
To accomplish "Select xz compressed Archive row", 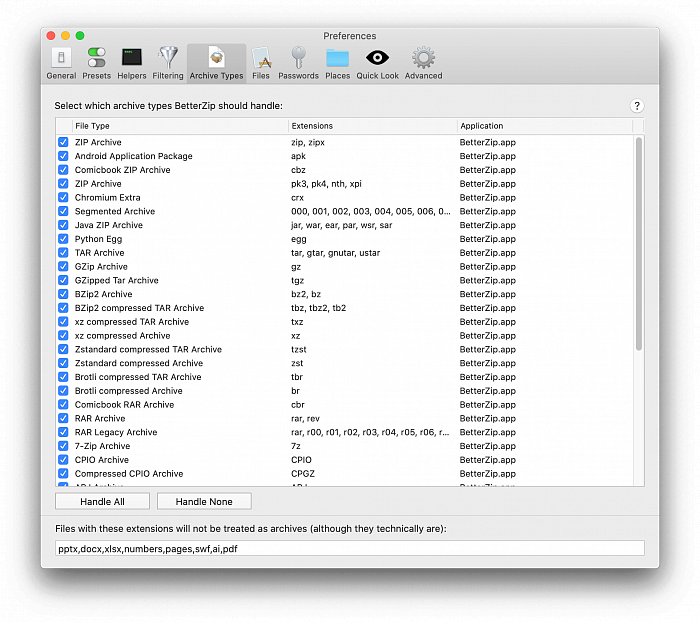I will [x=344, y=336].
